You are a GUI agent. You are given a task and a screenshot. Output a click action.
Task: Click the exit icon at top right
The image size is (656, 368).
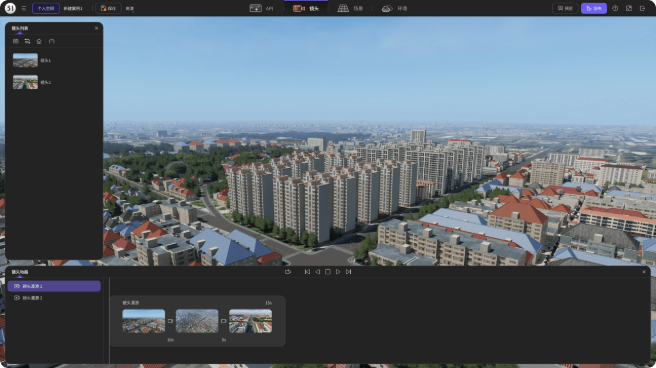point(643,8)
